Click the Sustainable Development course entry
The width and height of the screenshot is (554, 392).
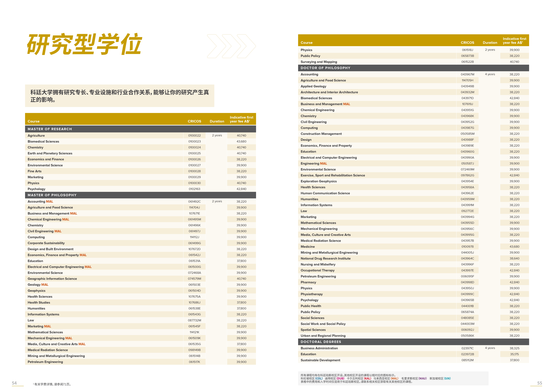pyautogui.click(x=320, y=360)
